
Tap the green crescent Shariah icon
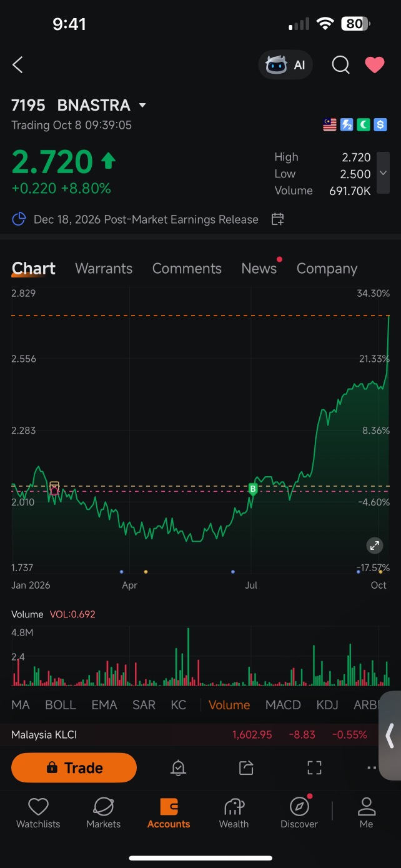coord(364,125)
